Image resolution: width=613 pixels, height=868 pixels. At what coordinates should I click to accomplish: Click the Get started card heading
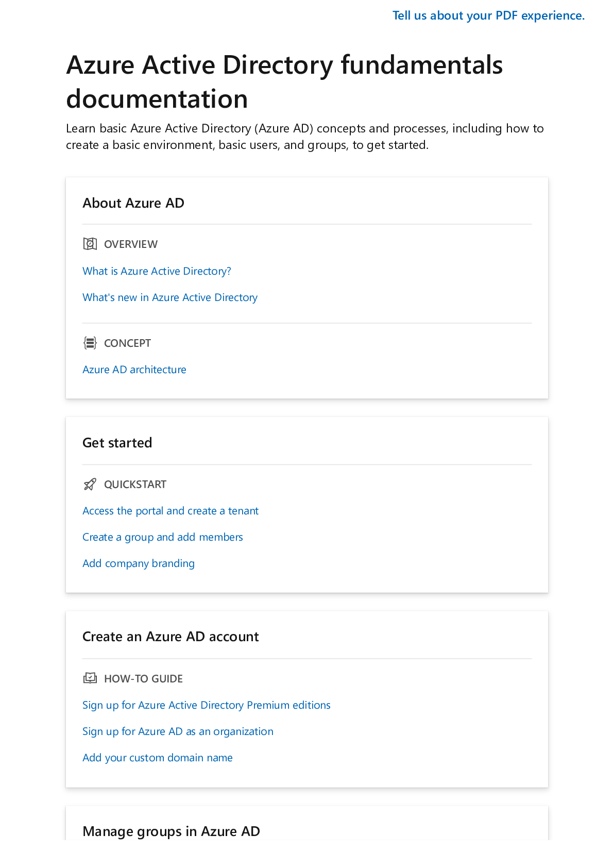(x=117, y=443)
